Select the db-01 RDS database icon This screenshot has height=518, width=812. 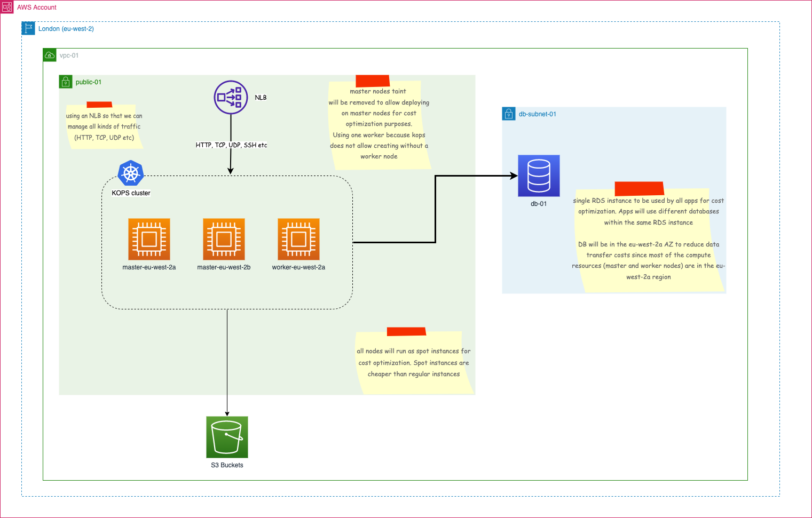point(539,176)
